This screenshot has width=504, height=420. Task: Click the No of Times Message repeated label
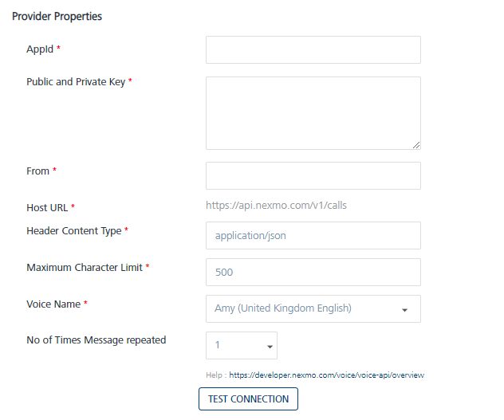tap(96, 340)
